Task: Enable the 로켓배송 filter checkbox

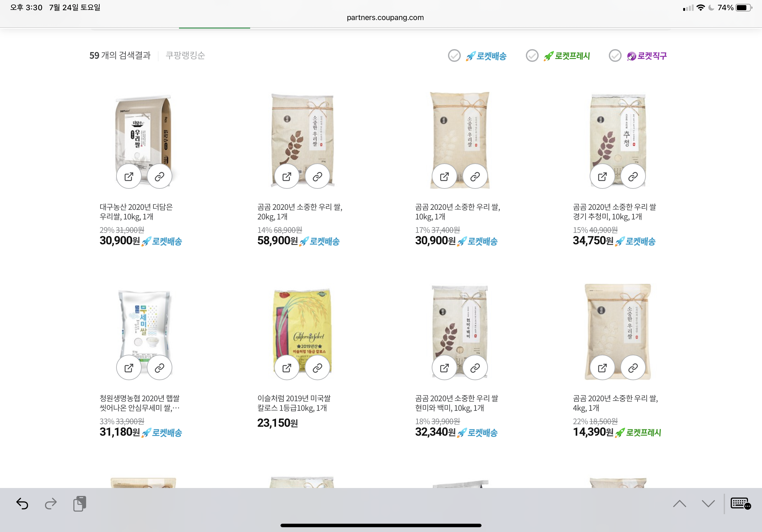Action: tap(454, 56)
